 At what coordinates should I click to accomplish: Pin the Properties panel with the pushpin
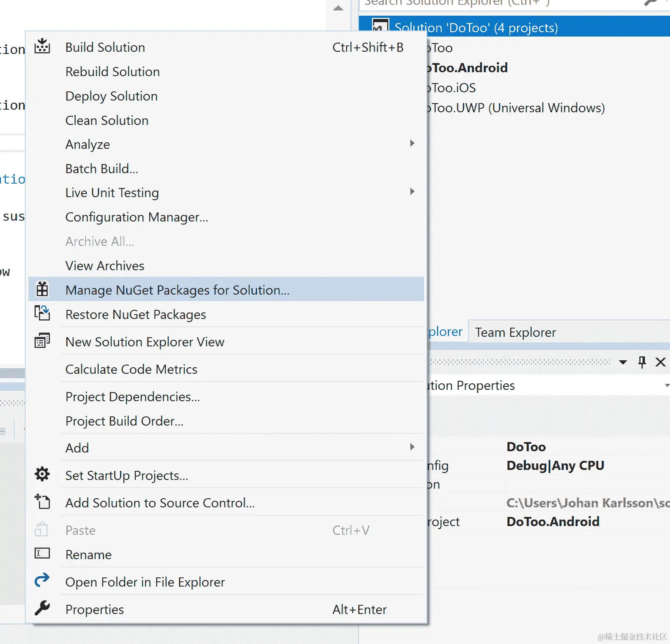point(642,362)
